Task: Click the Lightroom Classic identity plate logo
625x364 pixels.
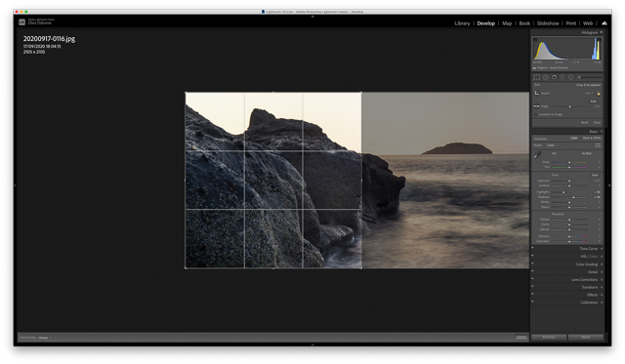Action: [21, 21]
